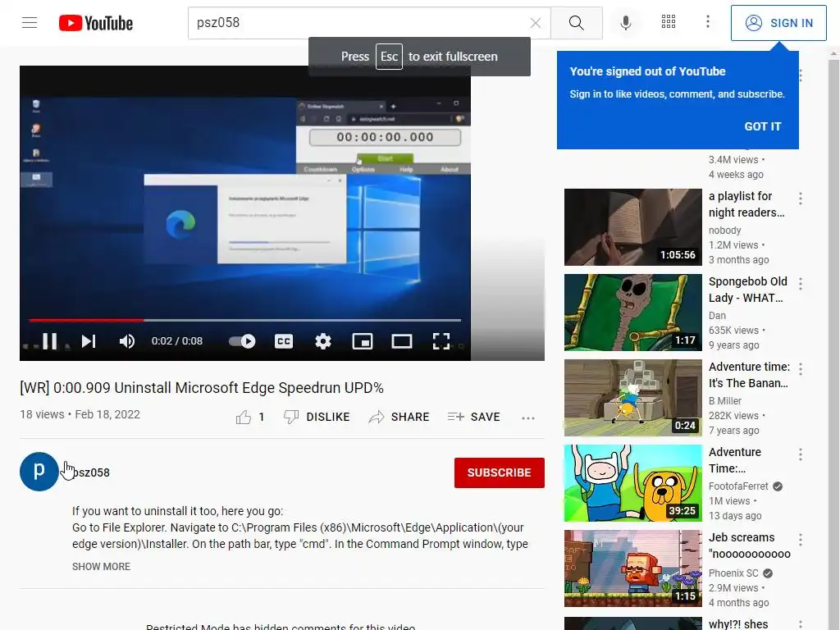Open the hamburger guide menu
The height and width of the screenshot is (630, 840).
pos(30,22)
